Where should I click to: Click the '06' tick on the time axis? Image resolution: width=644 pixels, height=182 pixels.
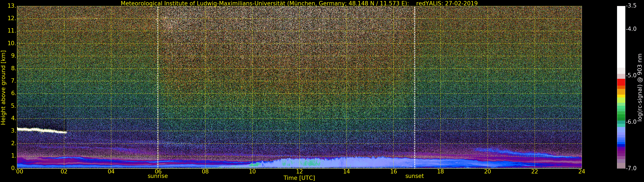tap(158, 172)
